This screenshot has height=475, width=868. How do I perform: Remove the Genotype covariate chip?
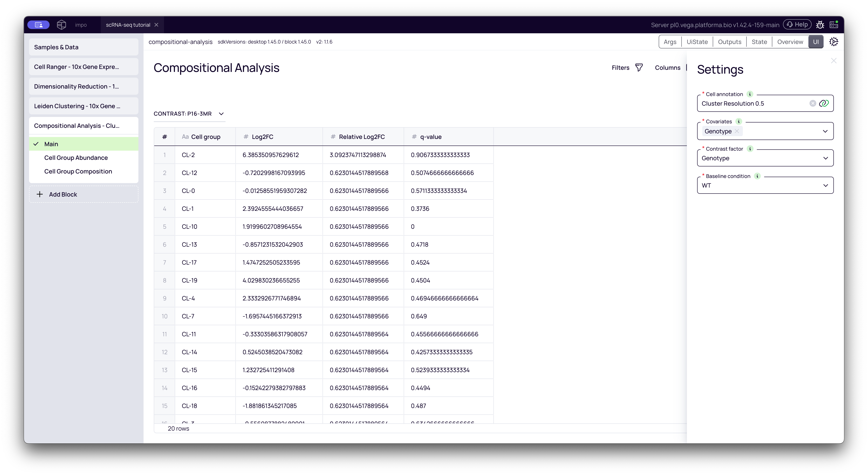point(737,131)
